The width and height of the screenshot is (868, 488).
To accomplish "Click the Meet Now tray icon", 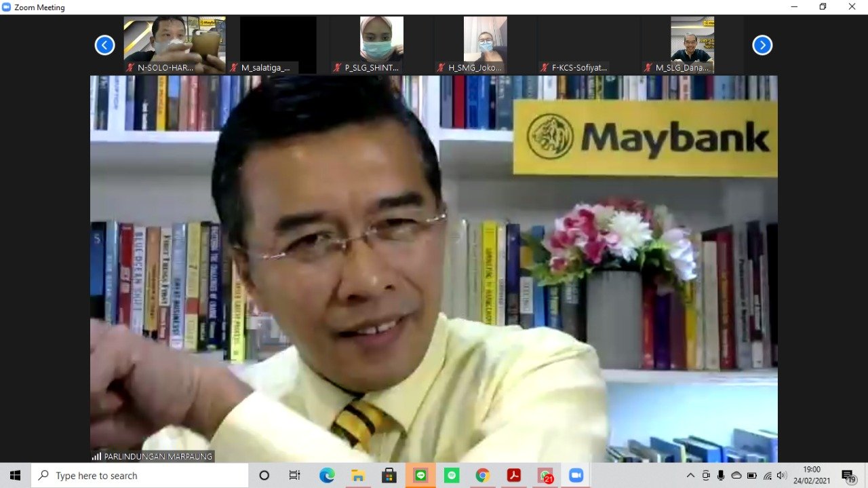I will [706, 475].
